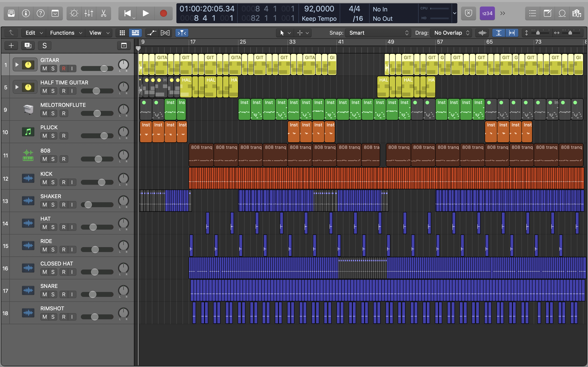
Task: Toggle the Automation view icon
Action: [x=152, y=33]
